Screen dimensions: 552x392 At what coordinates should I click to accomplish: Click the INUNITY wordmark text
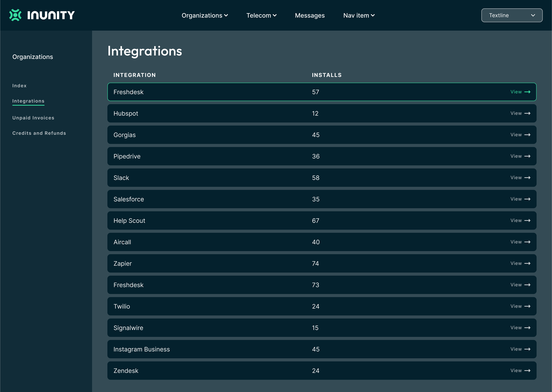(x=51, y=15)
